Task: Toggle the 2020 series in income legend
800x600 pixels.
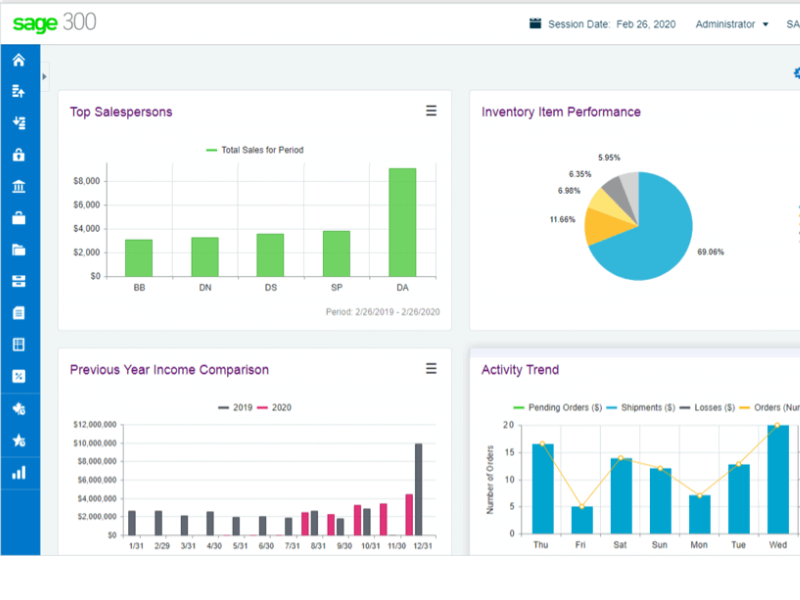Action: click(x=275, y=408)
